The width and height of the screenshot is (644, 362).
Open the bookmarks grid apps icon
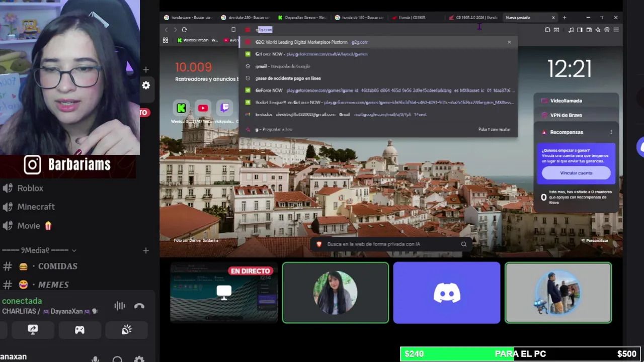click(166, 40)
